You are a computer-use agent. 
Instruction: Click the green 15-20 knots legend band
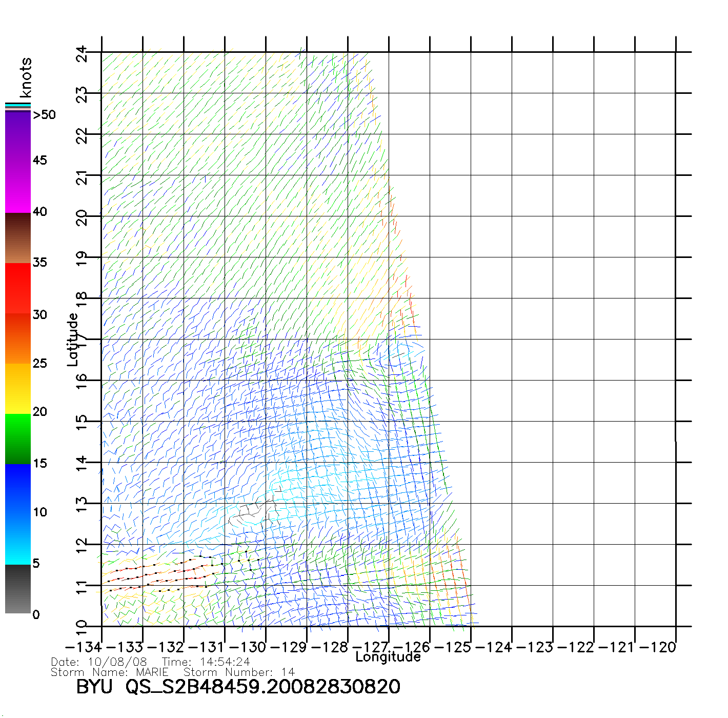point(18,438)
